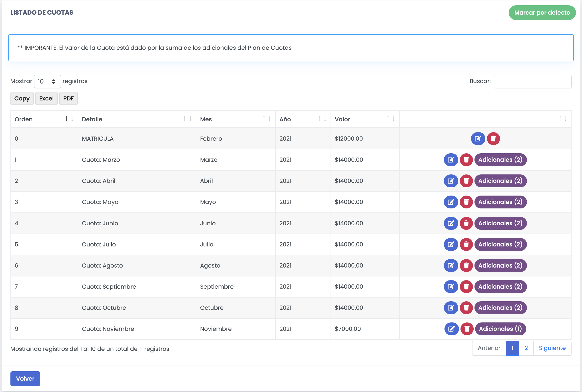
Task: Sort table by Valor column
Action: pyautogui.click(x=365, y=119)
